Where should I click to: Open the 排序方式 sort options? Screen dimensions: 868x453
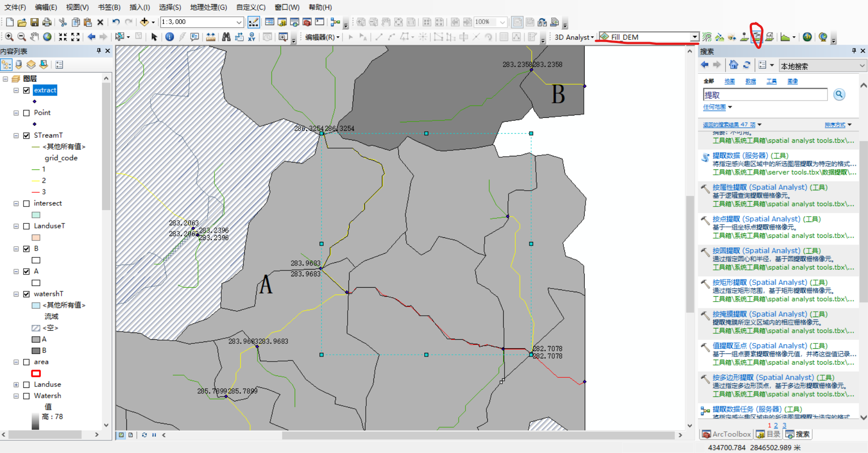point(838,125)
